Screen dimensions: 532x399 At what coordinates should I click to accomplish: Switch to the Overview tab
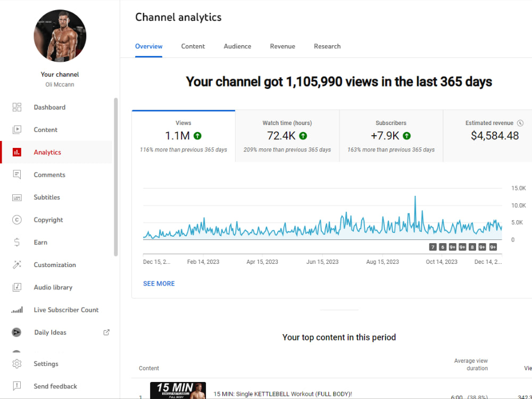coord(148,46)
